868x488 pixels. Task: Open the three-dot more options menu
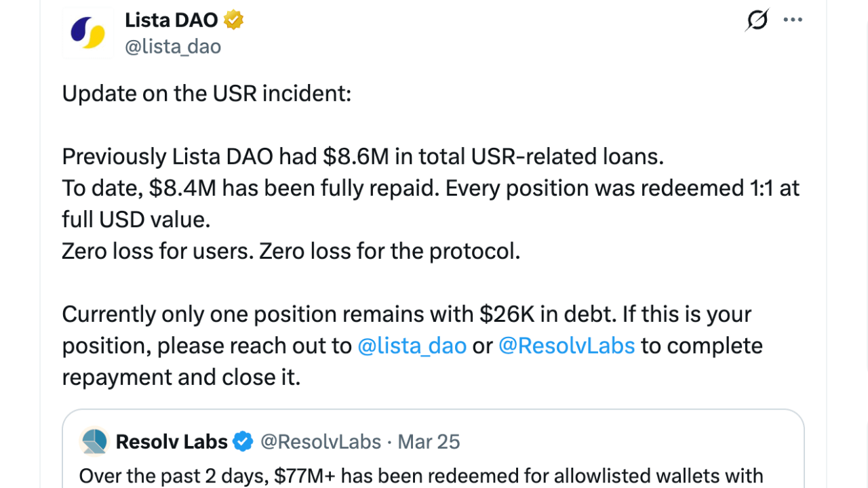[x=793, y=20]
